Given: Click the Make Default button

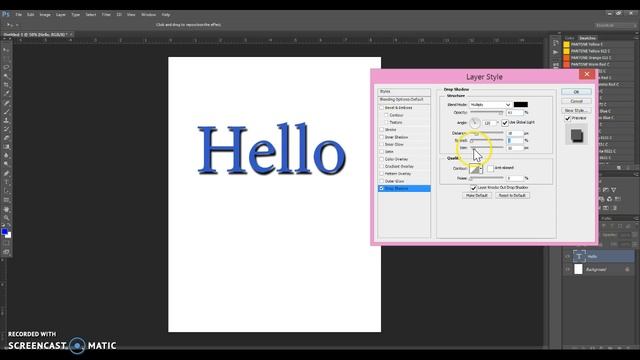Looking at the screenshot, I should (x=477, y=196).
